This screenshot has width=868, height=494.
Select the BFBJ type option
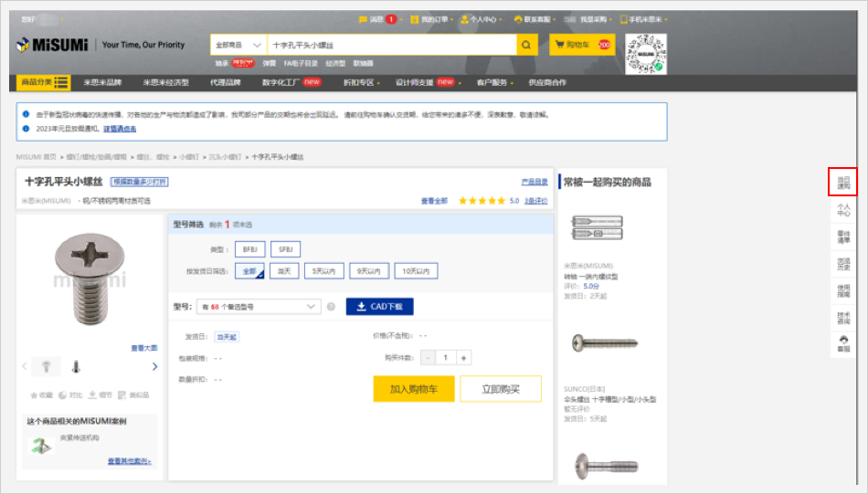pos(249,249)
